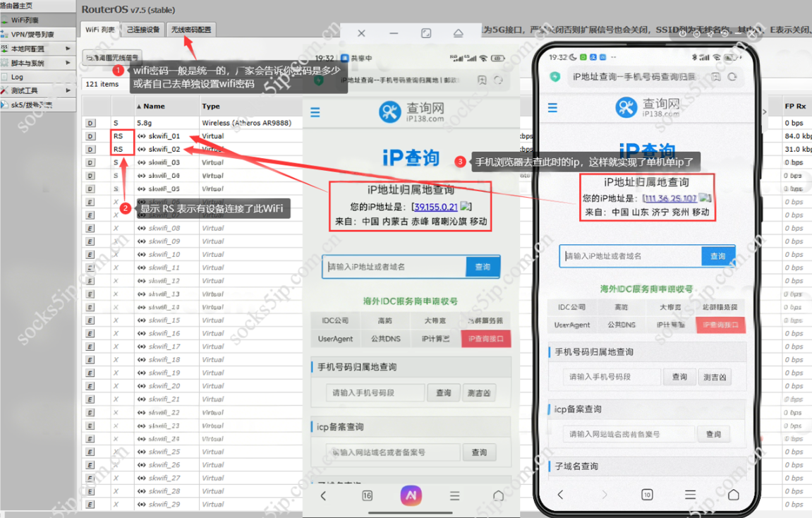Open hamburger menu on middle phone page

pos(315,112)
